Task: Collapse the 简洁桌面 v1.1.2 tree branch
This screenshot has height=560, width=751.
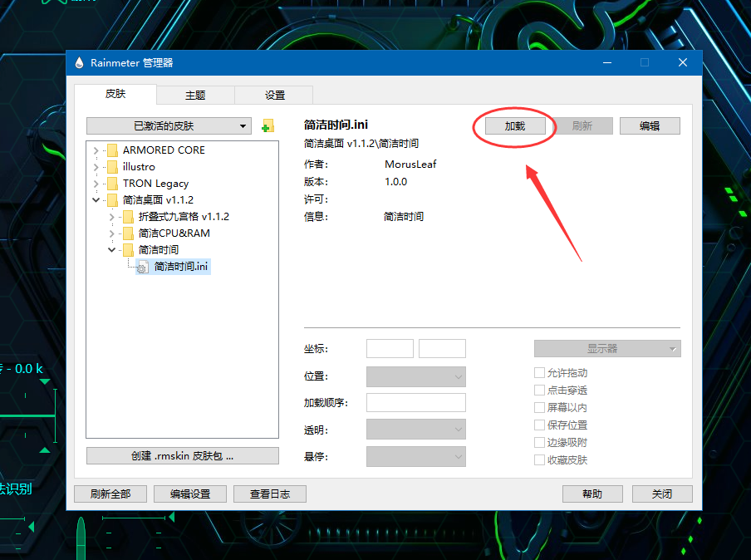Action: tap(95, 200)
